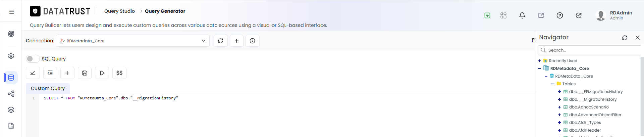
Task: Add a new query tab with the plus icon
Action: (x=67, y=73)
